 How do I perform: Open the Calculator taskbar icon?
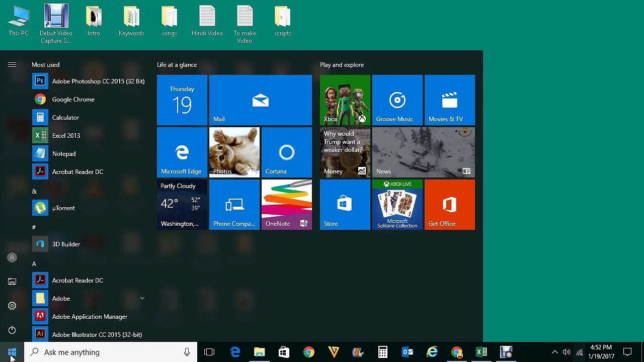(x=383, y=352)
